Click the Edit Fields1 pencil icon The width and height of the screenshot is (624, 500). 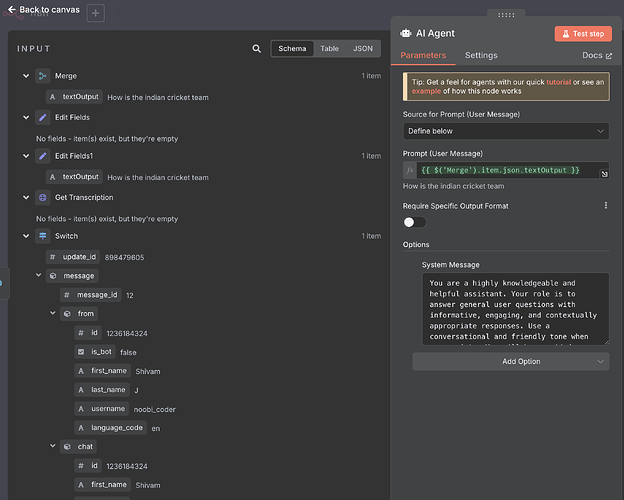(43, 156)
